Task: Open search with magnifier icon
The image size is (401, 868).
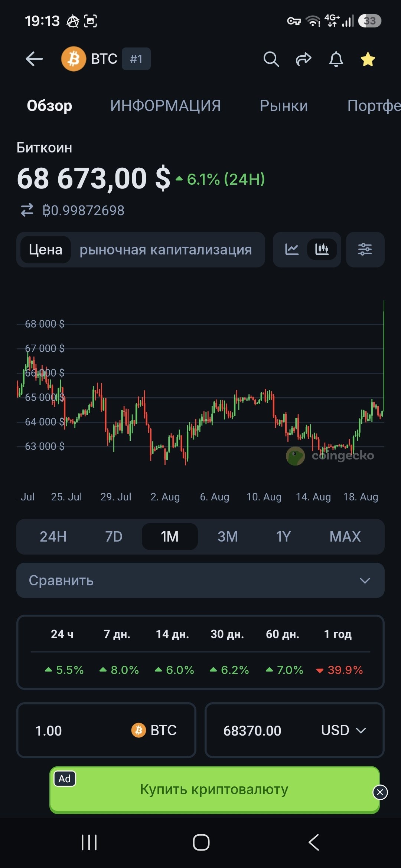Action: [271, 59]
